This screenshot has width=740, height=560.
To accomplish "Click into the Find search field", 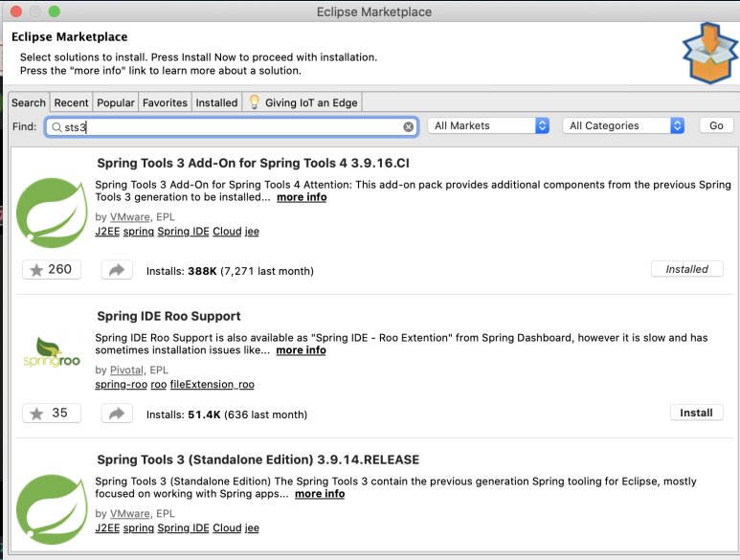I will click(232, 127).
